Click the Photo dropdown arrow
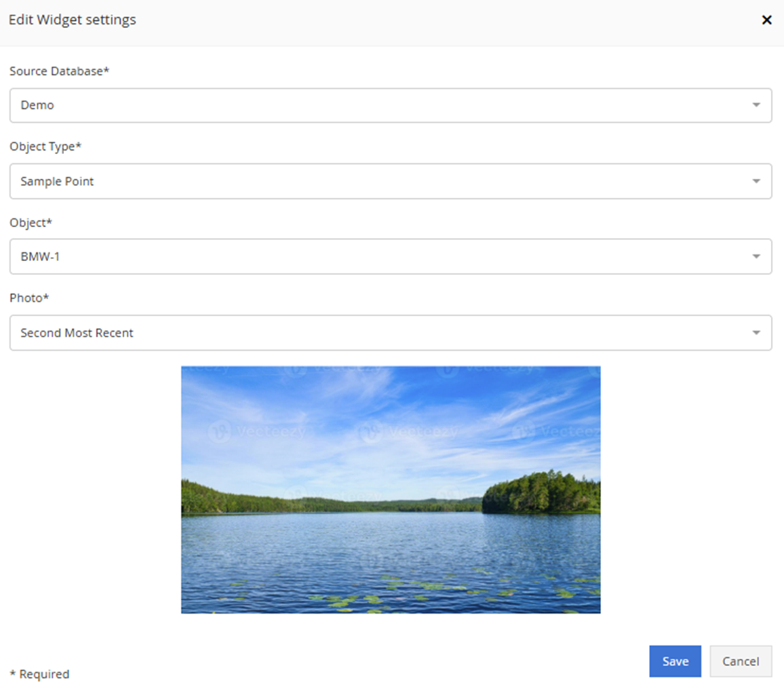784x691 pixels. pyautogui.click(x=756, y=333)
